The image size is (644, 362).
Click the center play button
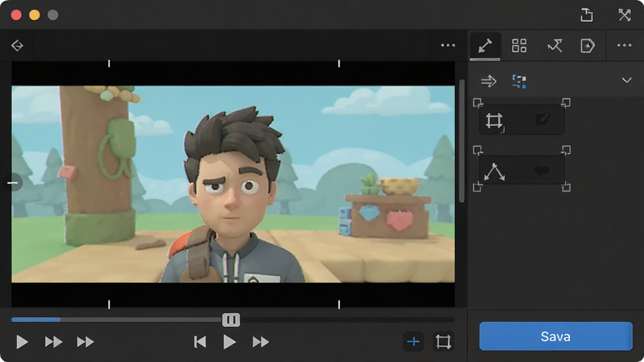click(229, 341)
